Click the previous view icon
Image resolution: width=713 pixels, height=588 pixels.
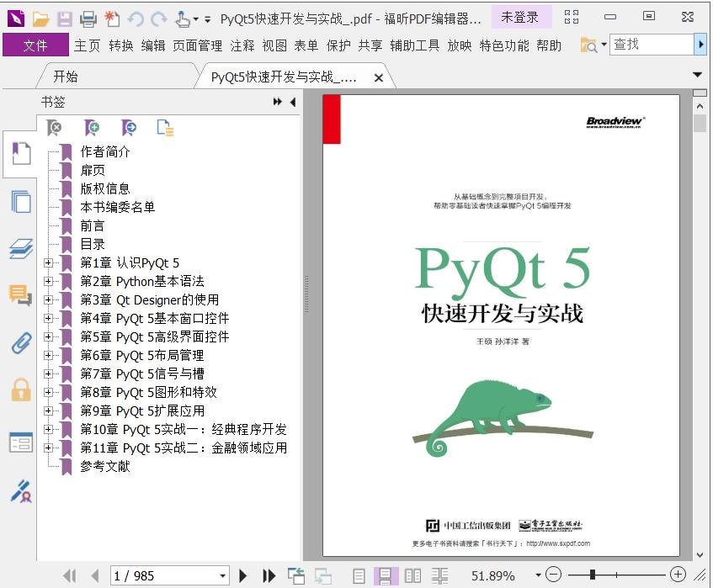pyautogui.click(x=296, y=576)
